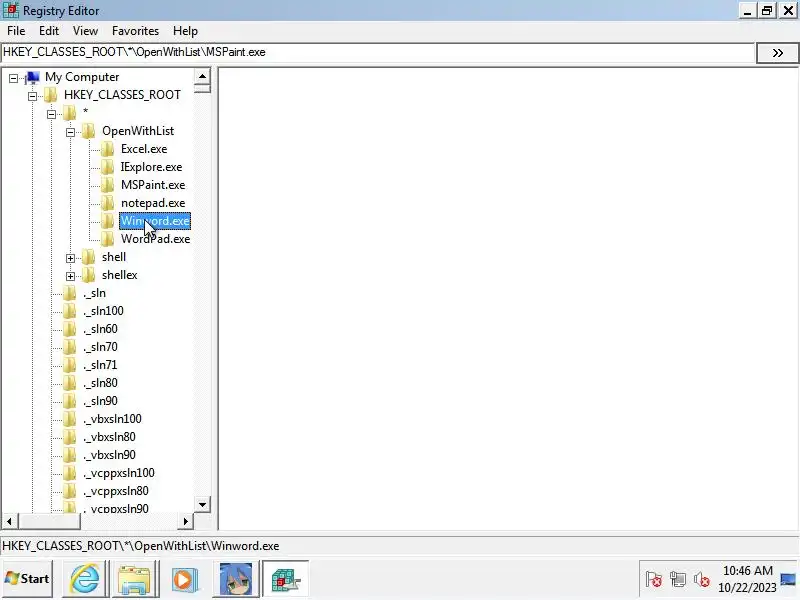Click the tree scroll right arrow
Screen dimensions: 800x600
pos(186,521)
